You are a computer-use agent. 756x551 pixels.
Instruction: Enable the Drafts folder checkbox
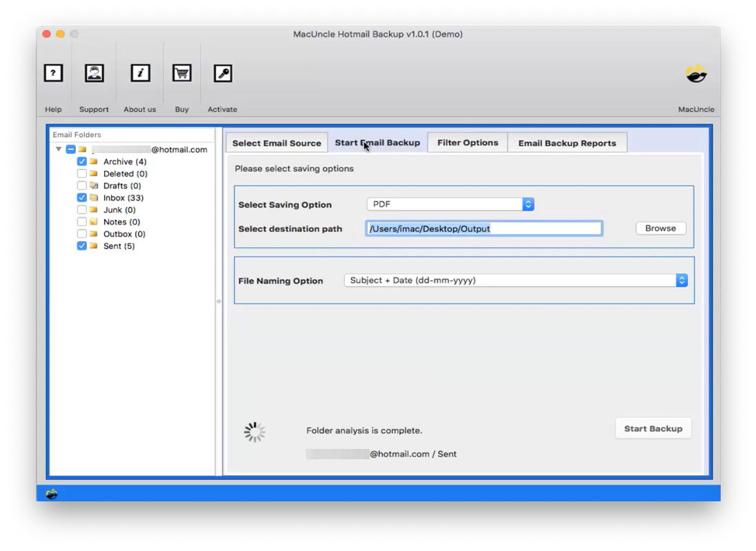[x=81, y=186]
